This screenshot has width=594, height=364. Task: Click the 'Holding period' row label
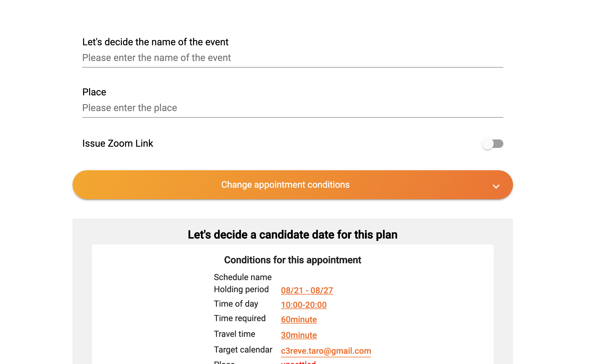(x=241, y=289)
